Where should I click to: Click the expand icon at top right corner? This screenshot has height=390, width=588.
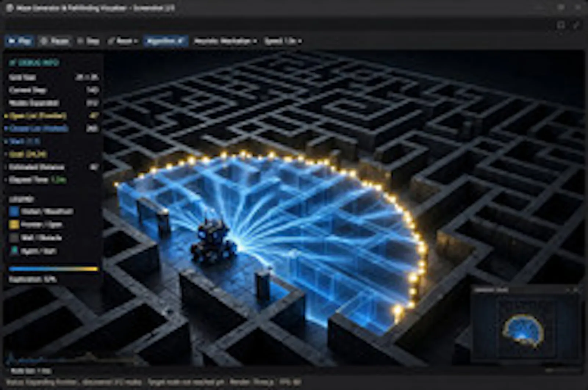576,25
